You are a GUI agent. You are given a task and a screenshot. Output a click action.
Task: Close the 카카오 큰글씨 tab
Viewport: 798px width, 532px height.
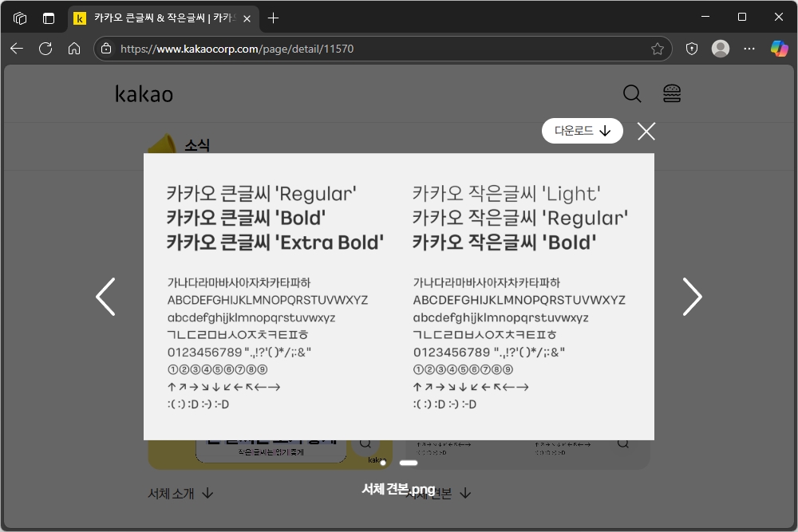247,19
